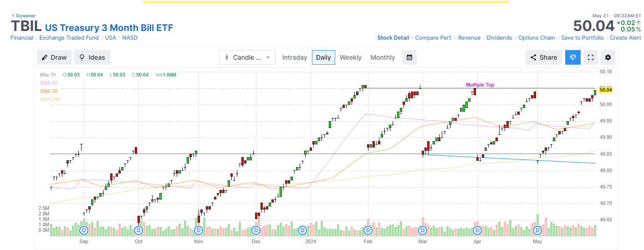644x250 pixels.
Task: Enter fullscreen chart mode
Action: tap(591, 57)
